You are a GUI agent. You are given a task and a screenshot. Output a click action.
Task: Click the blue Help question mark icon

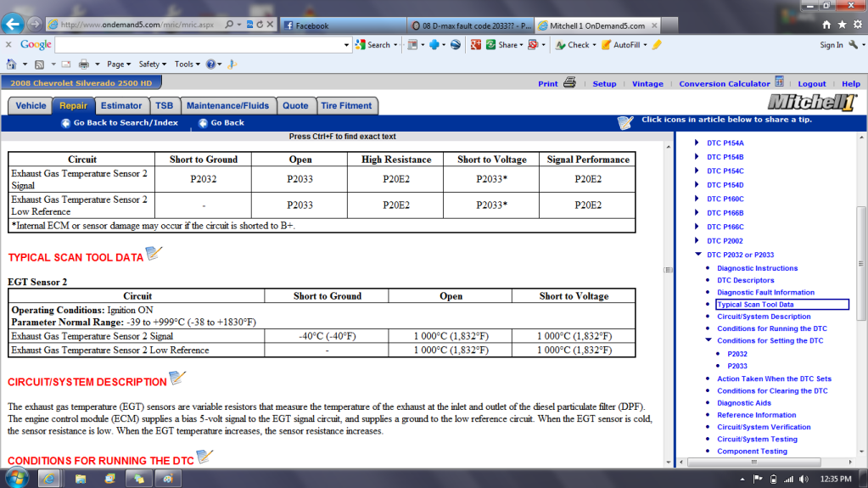tap(211, 65)
